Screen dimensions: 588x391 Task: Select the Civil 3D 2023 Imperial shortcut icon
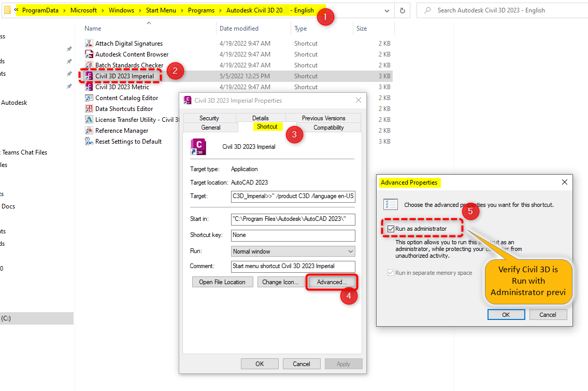click(90, 76)
